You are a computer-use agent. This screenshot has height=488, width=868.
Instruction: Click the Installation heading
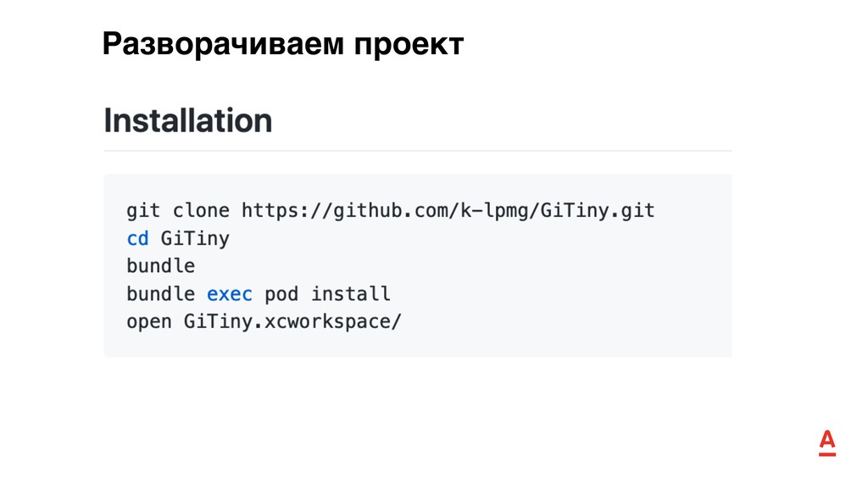pos(187,120)
